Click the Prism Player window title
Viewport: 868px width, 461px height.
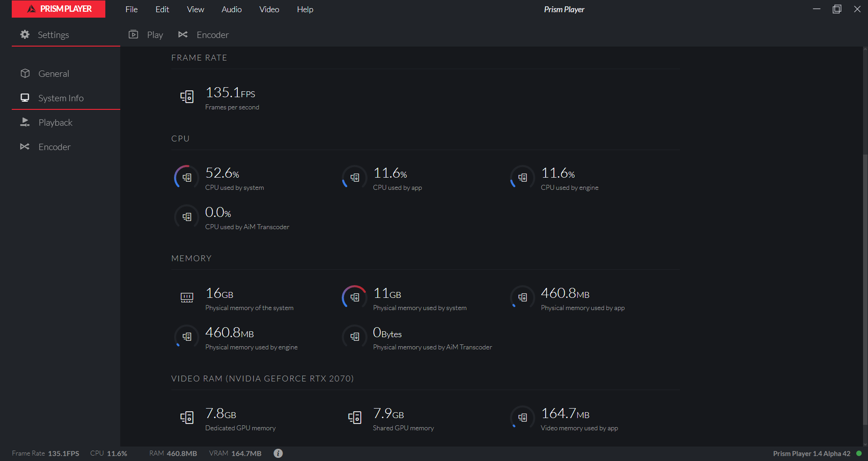[564, 9]
